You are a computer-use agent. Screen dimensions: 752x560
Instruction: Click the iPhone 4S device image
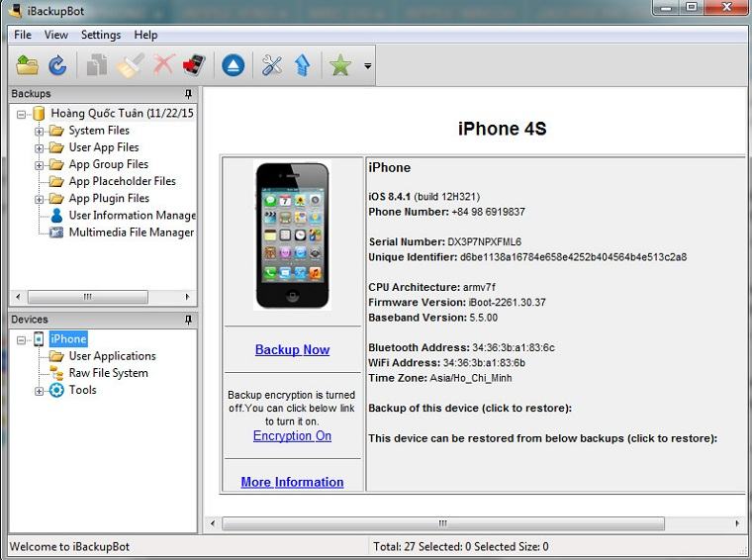292,235
